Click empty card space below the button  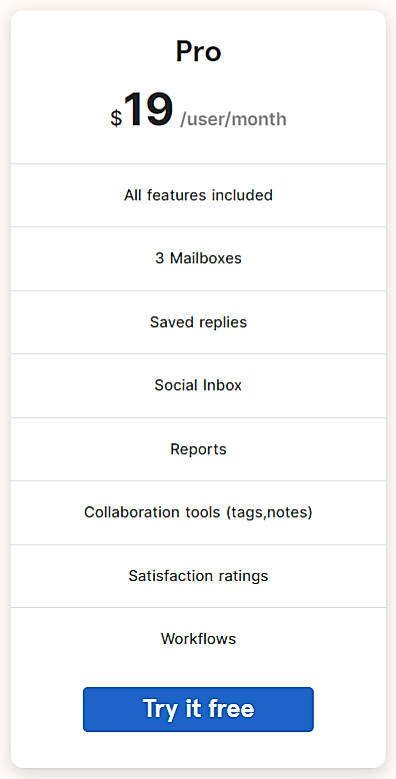click(198, 749)
